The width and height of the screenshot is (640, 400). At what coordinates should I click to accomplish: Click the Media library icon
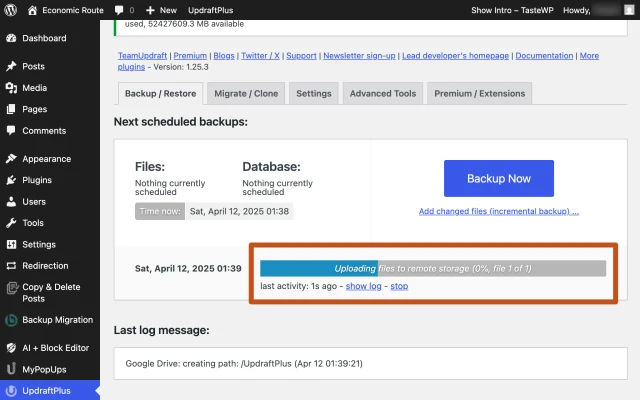(x=11, y=88)
